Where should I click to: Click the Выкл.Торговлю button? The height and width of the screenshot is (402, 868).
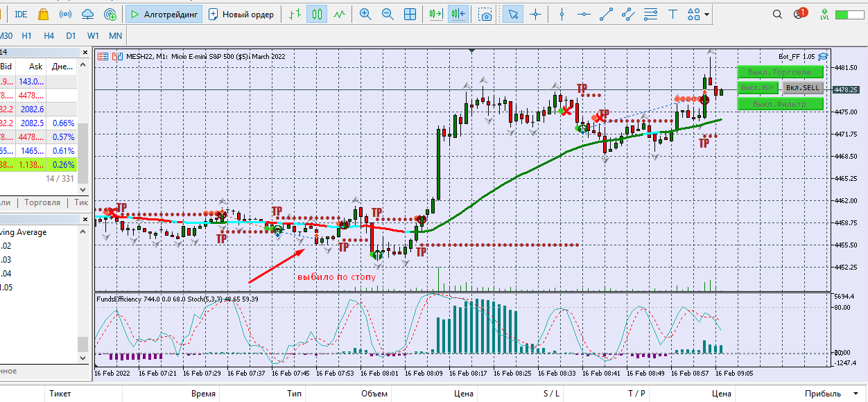tap(780, 72)
